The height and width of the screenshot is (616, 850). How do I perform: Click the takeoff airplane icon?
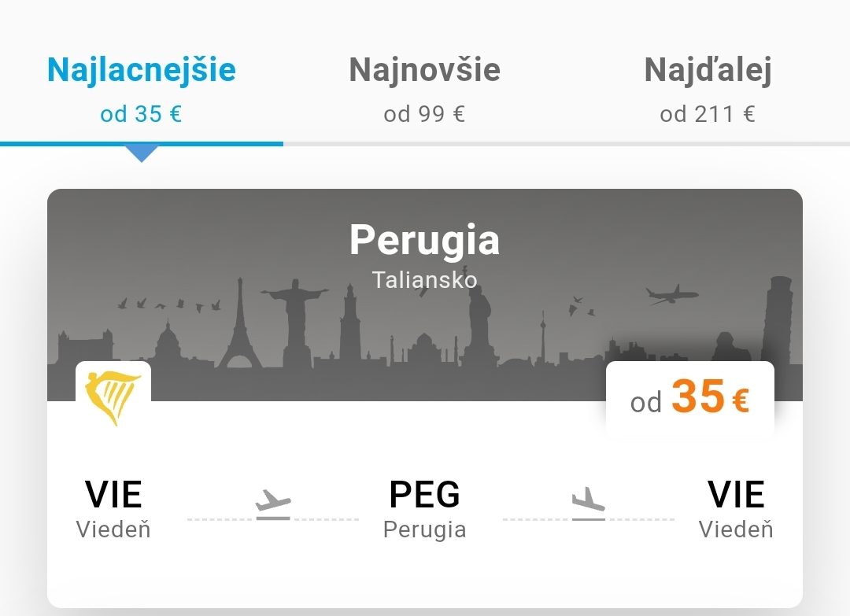(x=273, y=503)
